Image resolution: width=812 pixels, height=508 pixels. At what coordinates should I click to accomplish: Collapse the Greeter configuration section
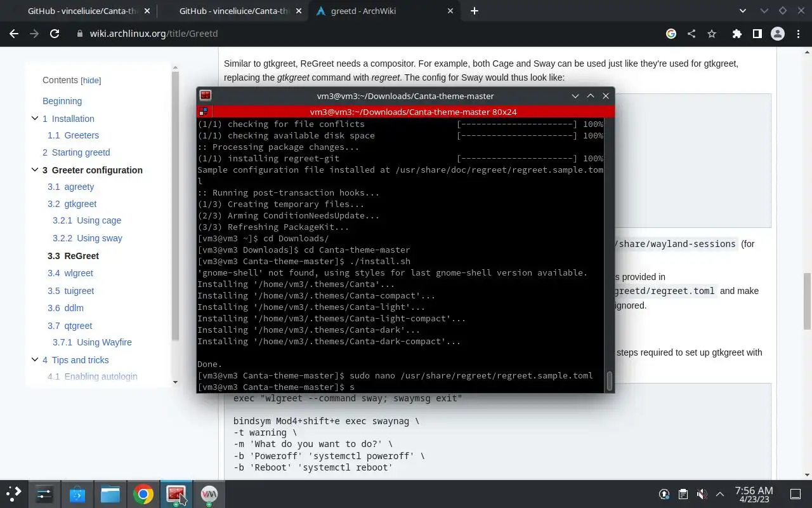coord(35,170)
